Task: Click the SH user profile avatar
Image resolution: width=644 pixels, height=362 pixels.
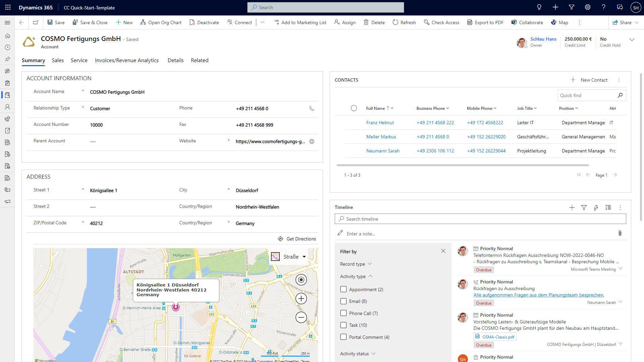Action: (636, 7)
